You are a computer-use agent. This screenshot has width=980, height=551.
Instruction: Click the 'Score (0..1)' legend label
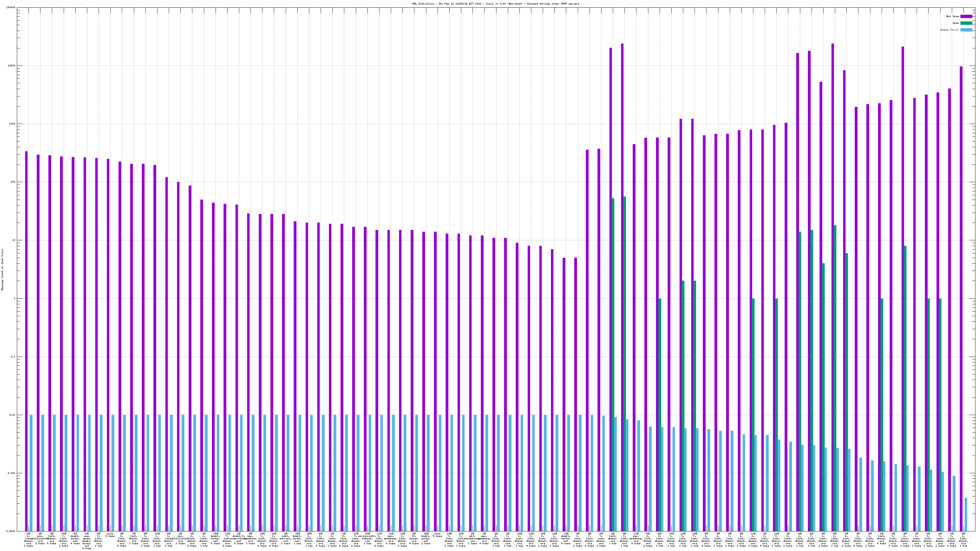tap(949, 30)
